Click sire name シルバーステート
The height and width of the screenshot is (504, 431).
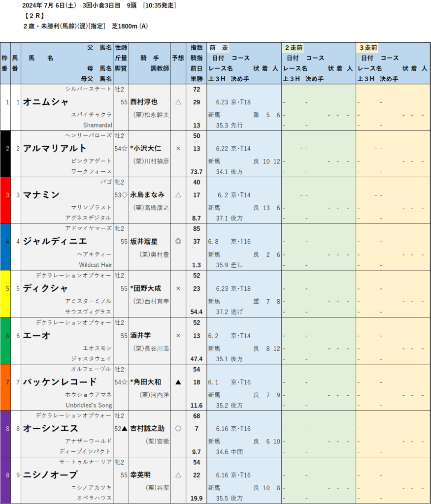(x=88, y=89)
